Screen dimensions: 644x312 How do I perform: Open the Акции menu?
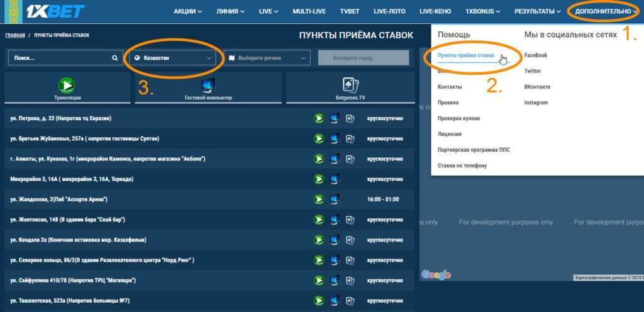187,11
